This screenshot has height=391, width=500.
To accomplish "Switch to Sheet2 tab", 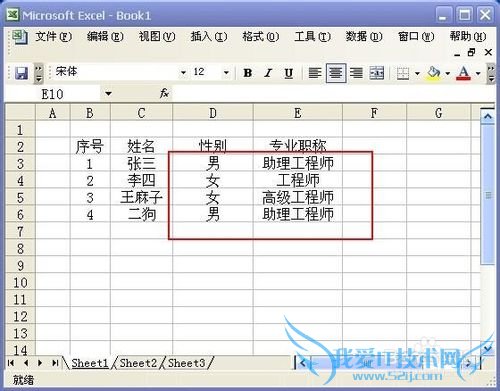I will [138, 363].
